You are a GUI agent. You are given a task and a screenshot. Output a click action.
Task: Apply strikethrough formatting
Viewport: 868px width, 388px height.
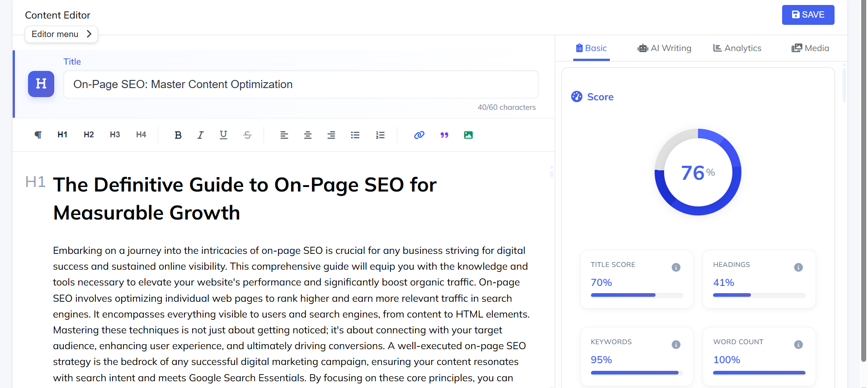tap(247, 135)
